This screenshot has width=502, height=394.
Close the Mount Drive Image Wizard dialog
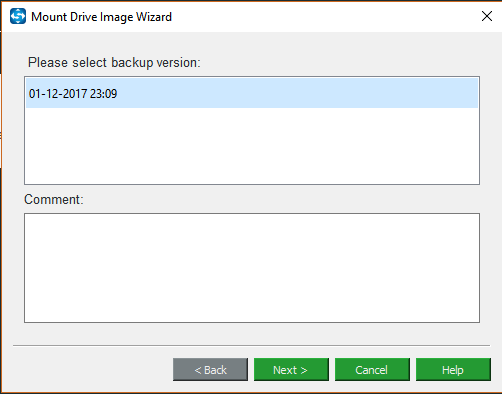(x=487, y=16)
